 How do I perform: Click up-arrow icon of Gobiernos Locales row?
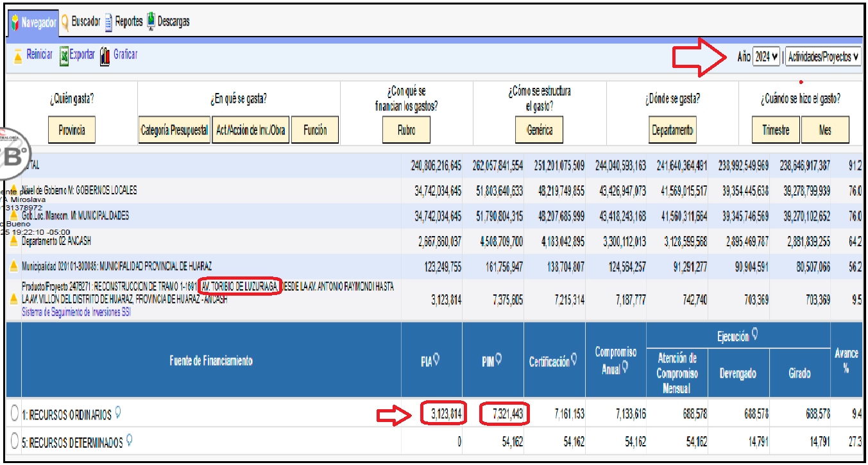click(x=13, y=190)
